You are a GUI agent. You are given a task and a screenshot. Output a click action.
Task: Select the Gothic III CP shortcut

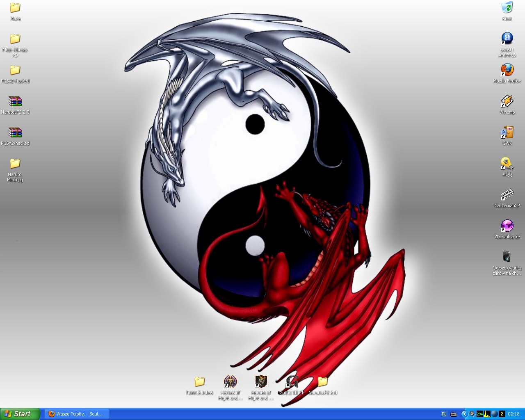point(292,382)
